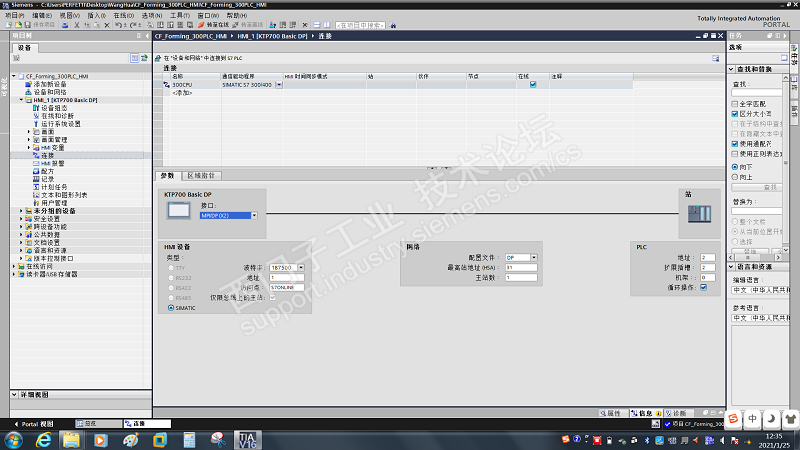This screenshot has width=800, height=450.
Task: Toggle 使用通配符 (use wildcards) checkbox
Action: click(735, 144)
